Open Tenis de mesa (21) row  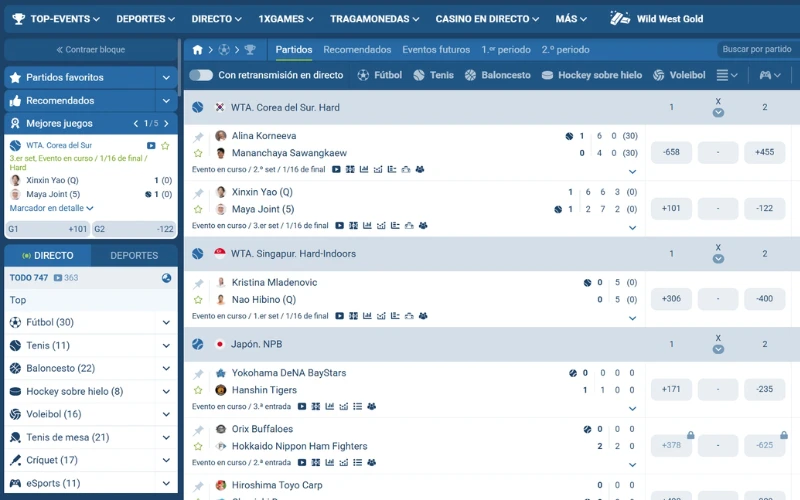(x=91, y=437)
